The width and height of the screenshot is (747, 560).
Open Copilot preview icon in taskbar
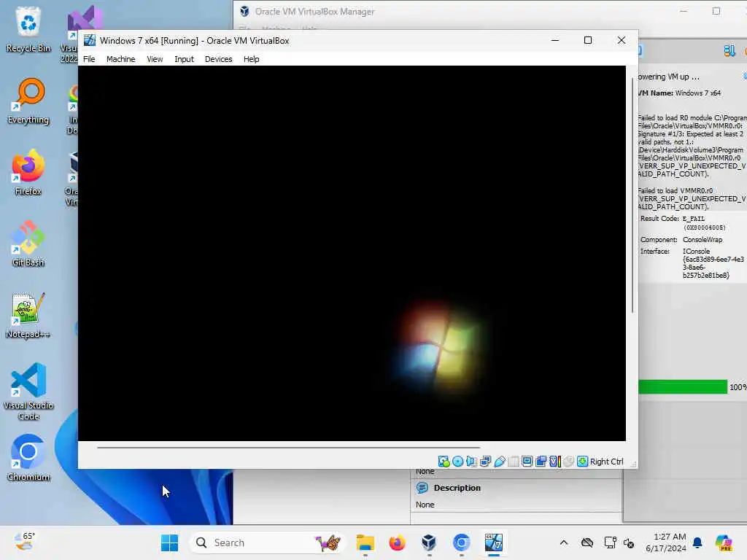click(724, 542)
